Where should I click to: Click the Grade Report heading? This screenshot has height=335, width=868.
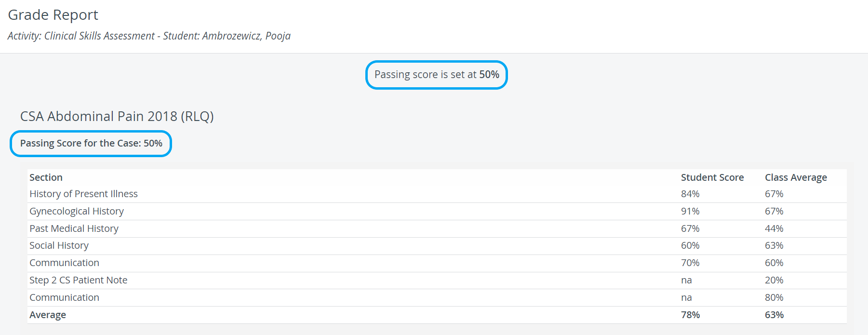click(53, 15)
